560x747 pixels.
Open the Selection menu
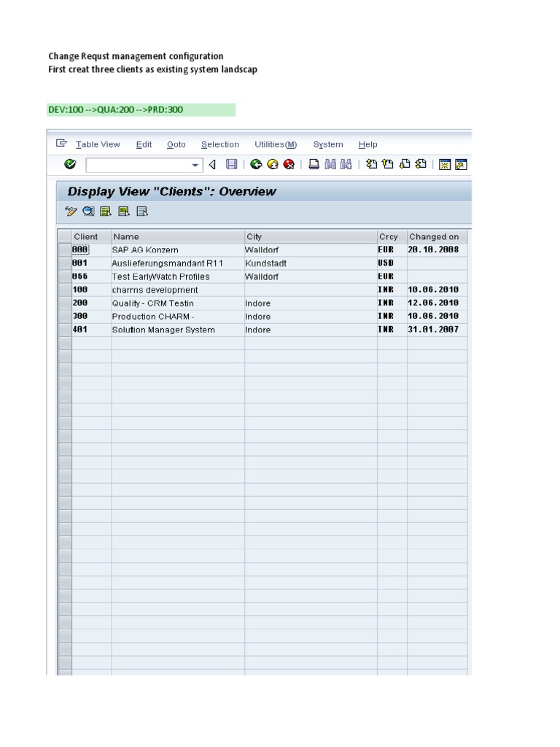[220, 144]
